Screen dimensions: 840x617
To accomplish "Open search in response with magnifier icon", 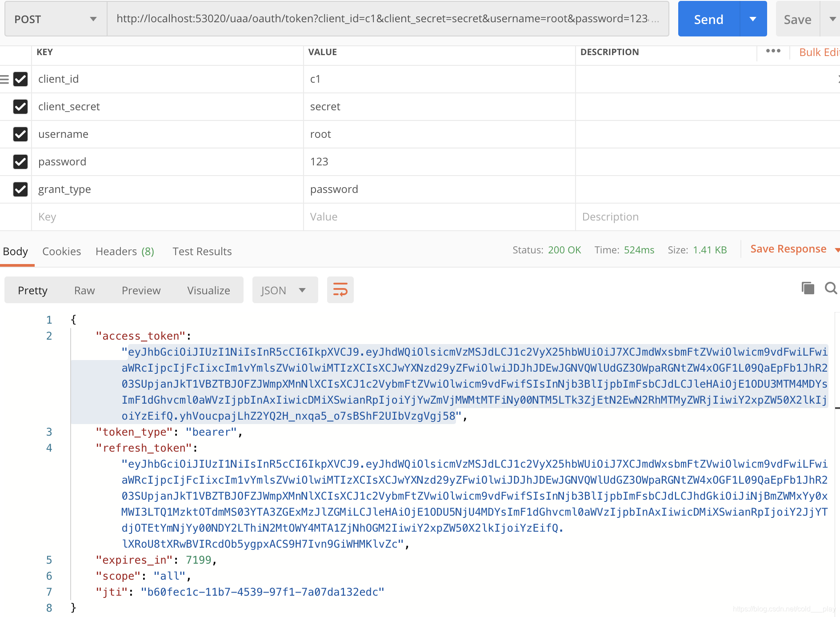I will [831, 288].
